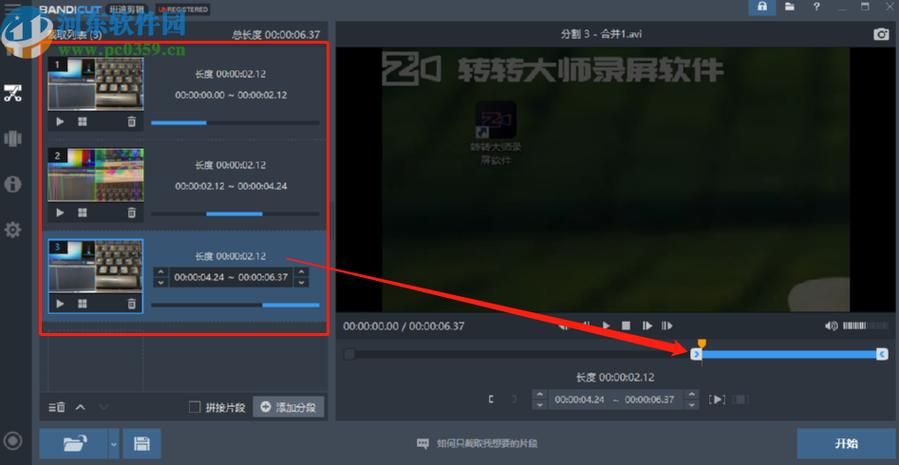Move segment up with the chevron arrow

(x=81, y=407)
